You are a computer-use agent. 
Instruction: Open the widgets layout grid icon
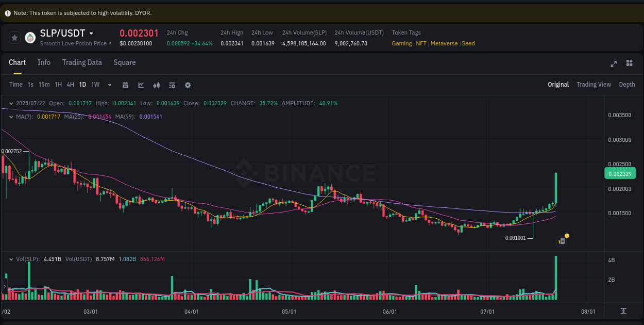[x=629, y=63]
